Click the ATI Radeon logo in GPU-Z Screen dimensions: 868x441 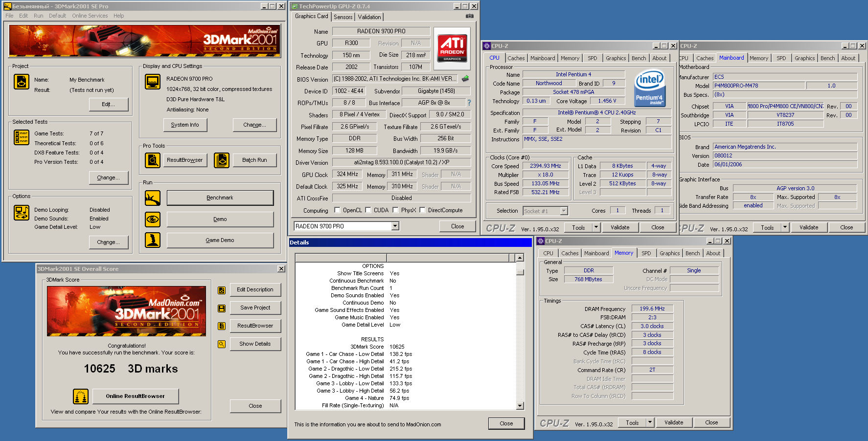click(452, 48)
